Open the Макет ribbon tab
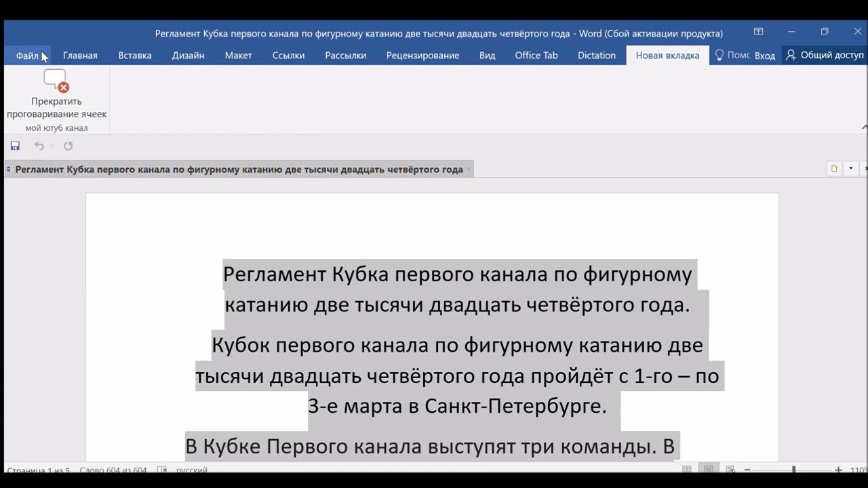868x488 pixels. coord(238,56)
